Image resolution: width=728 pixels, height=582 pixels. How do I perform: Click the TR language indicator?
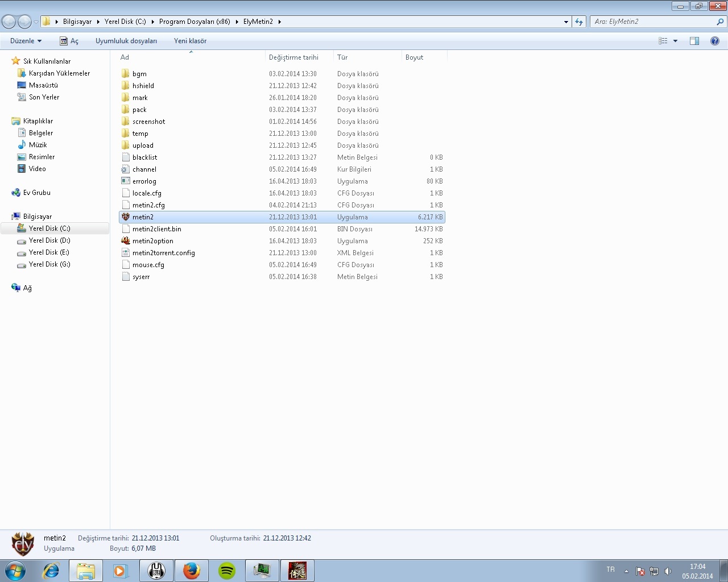pyautogui.click(x=610, y=569)
